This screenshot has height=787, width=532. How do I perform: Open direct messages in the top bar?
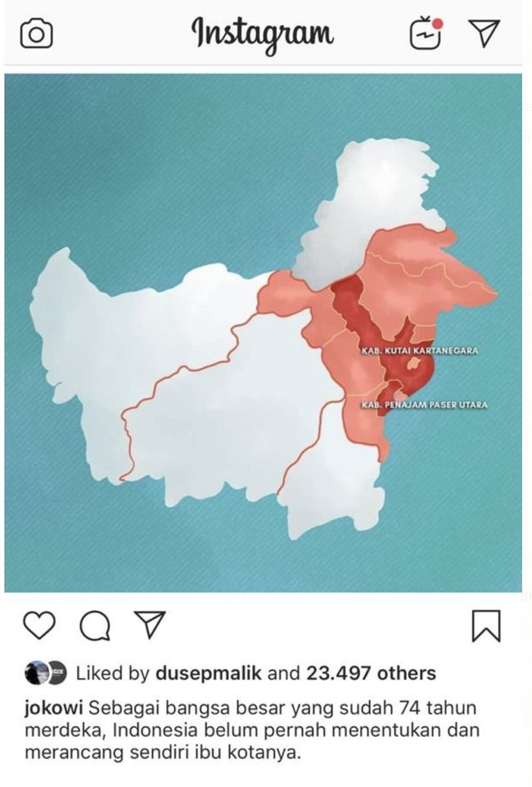(x=485, y=33)
